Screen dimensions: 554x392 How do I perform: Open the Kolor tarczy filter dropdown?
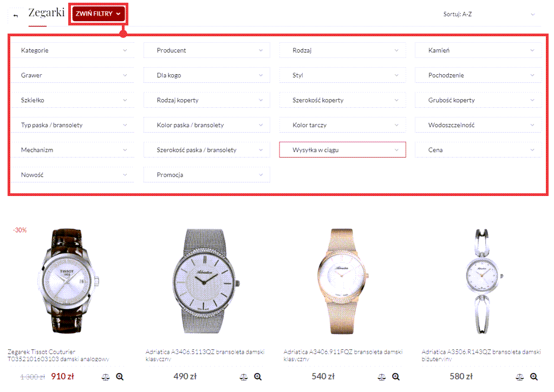342,125
